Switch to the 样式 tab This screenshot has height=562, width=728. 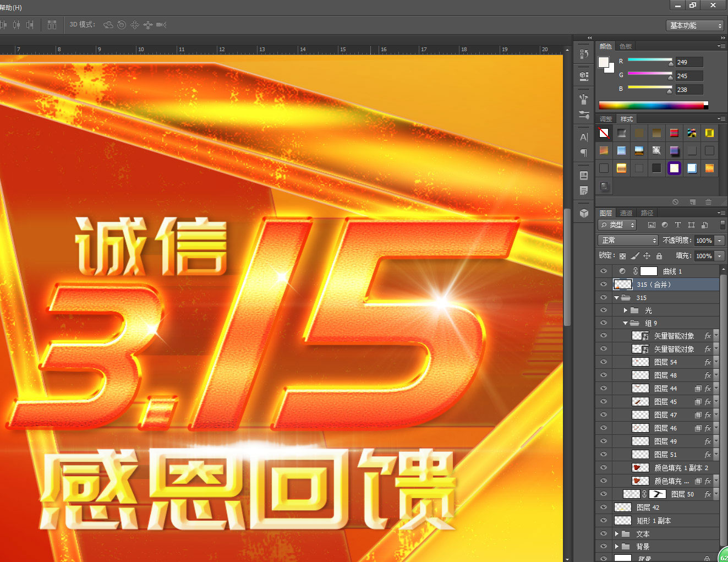point(627,119)
